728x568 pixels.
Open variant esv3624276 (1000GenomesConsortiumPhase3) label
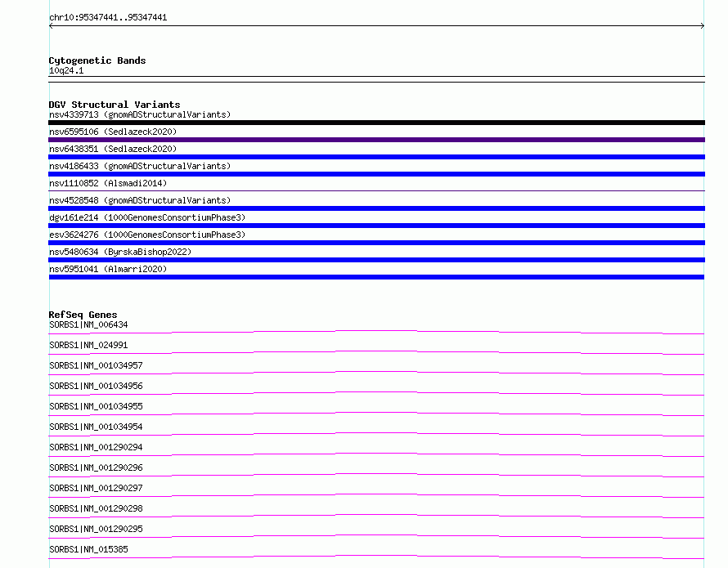[x=147, y=235]
